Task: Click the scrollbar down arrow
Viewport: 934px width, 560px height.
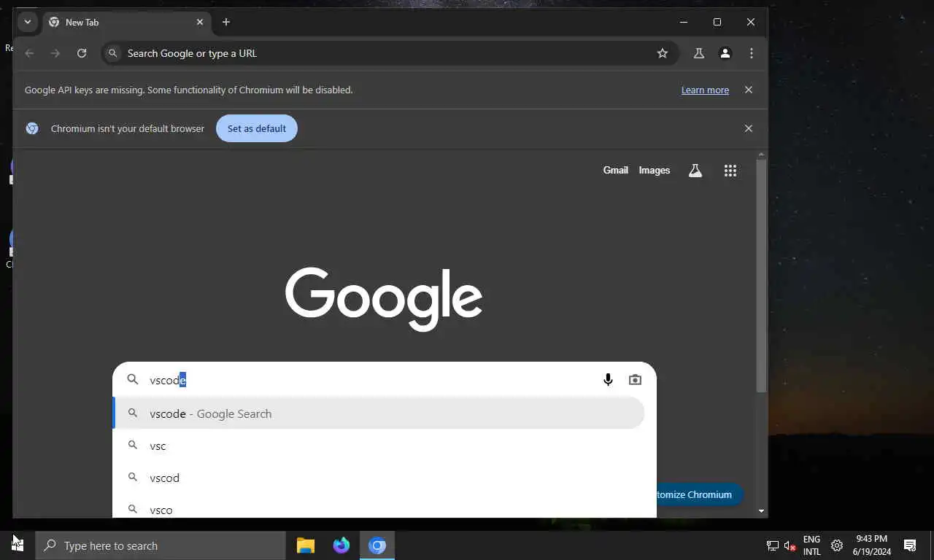Action: [x=762, y=511]
